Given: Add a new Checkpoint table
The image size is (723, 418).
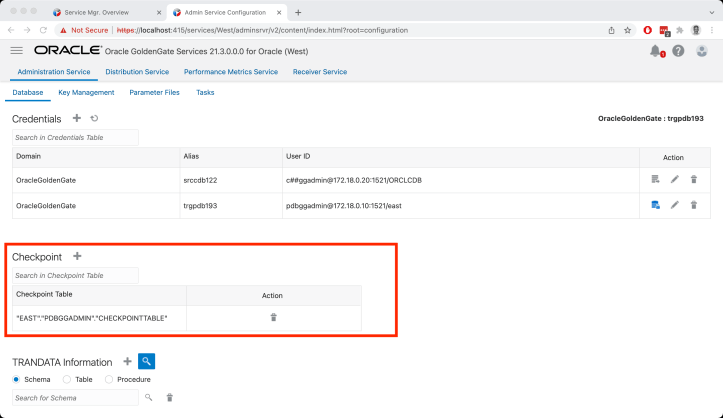Looking at the screenshot, I should tap(77, 256).
